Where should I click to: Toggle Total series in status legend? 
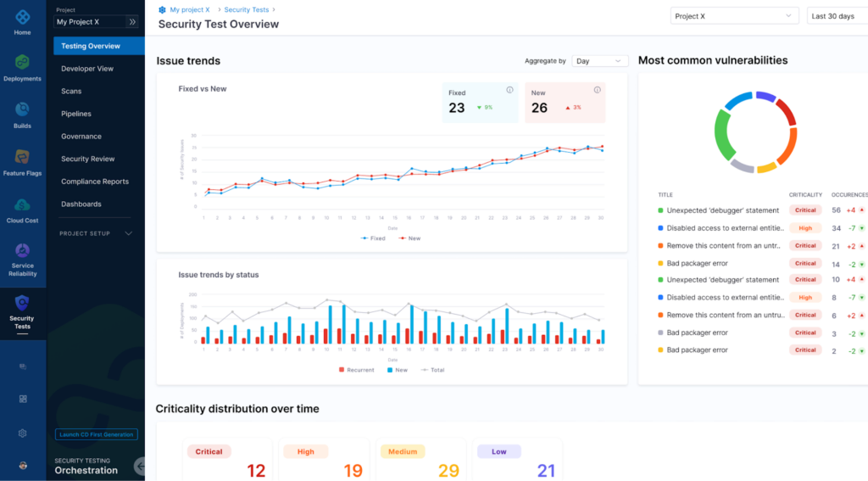432,370
